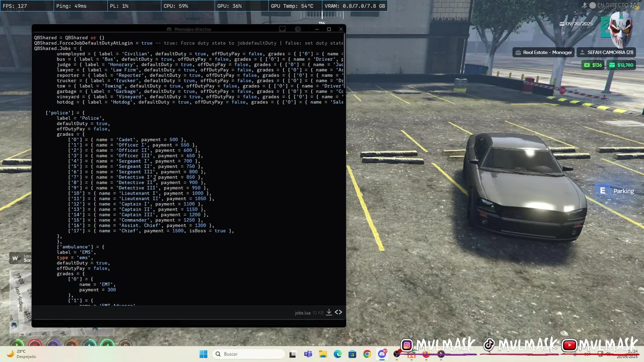Click the unemployed 'Civilian' job line

coord(200,54)
